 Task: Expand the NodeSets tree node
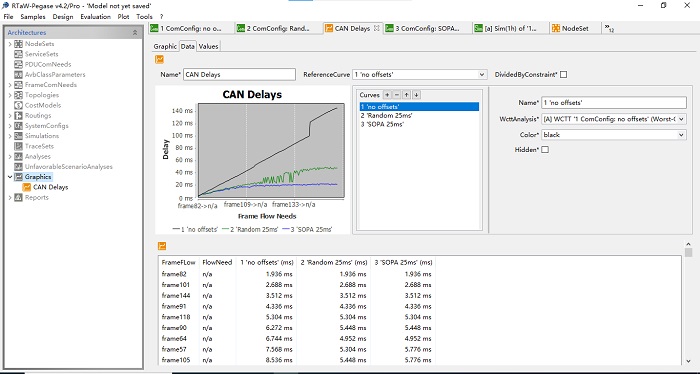[10, 44]
